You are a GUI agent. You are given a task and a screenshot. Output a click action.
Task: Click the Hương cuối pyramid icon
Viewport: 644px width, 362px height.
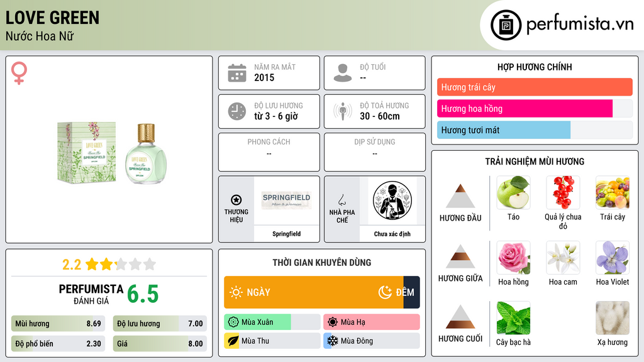point(460,317)
